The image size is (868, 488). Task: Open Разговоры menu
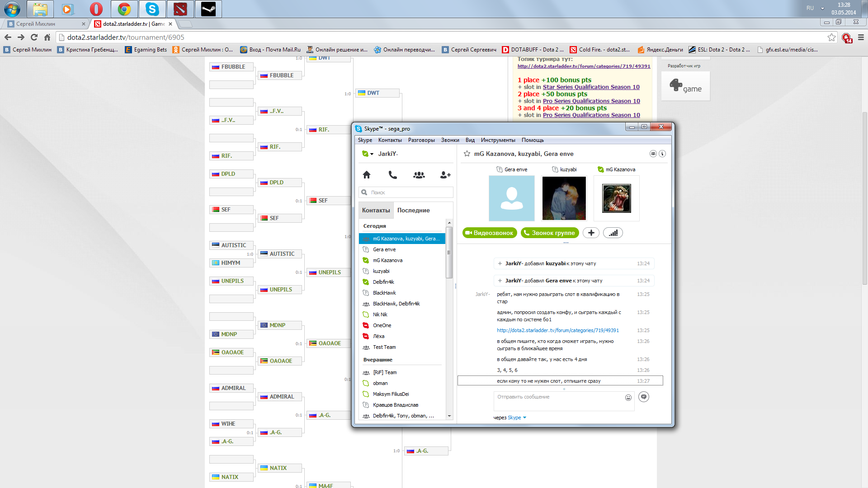click(421, 140)
